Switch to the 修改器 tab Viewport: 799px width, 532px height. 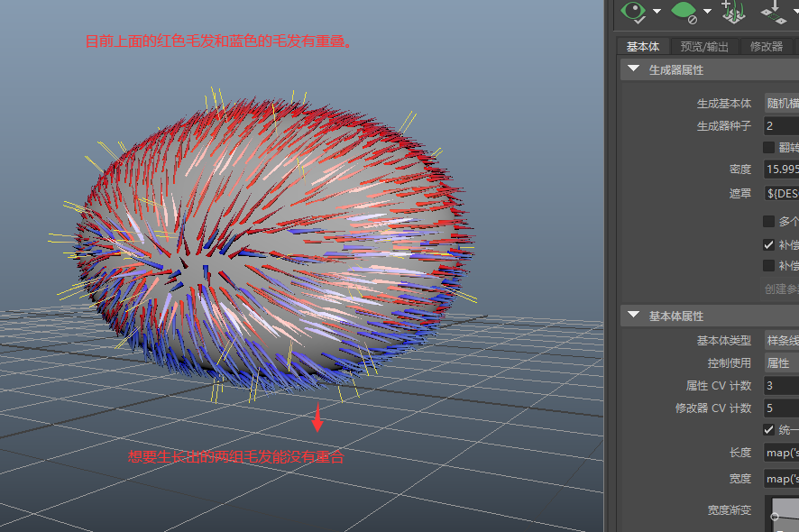[x=766, y=46]
